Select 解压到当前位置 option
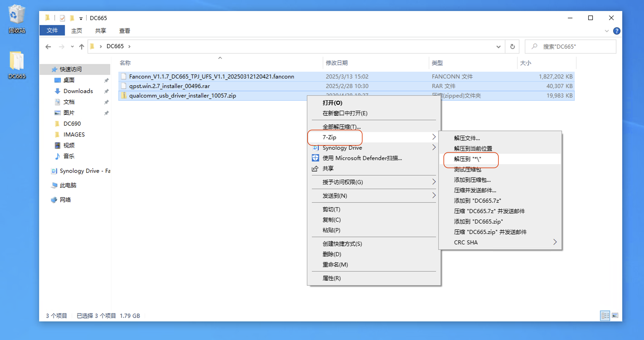The width and height of the screenshot is (644, 340). (500, 148)
